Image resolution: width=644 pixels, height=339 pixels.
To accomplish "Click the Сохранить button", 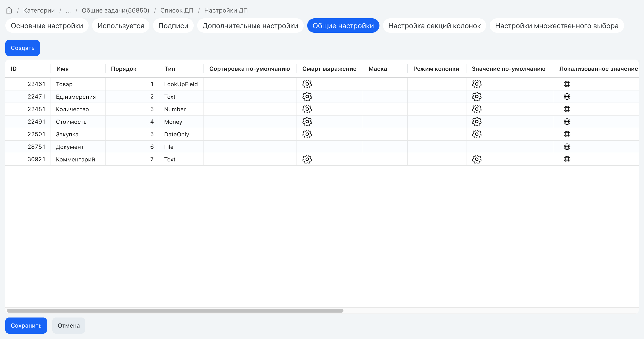I will coord(26,326).
